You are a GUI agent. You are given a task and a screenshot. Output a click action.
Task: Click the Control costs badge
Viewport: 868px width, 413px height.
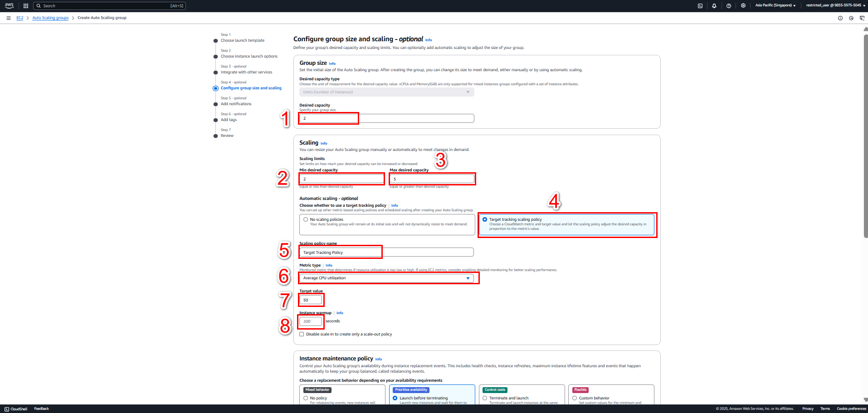[x=495, y=390]
